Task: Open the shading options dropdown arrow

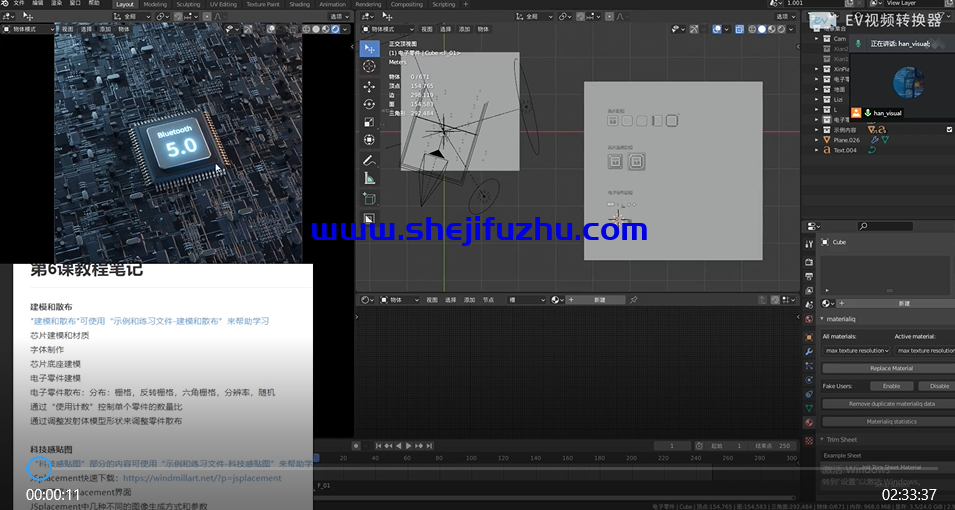Action: (x=791, y=29)
